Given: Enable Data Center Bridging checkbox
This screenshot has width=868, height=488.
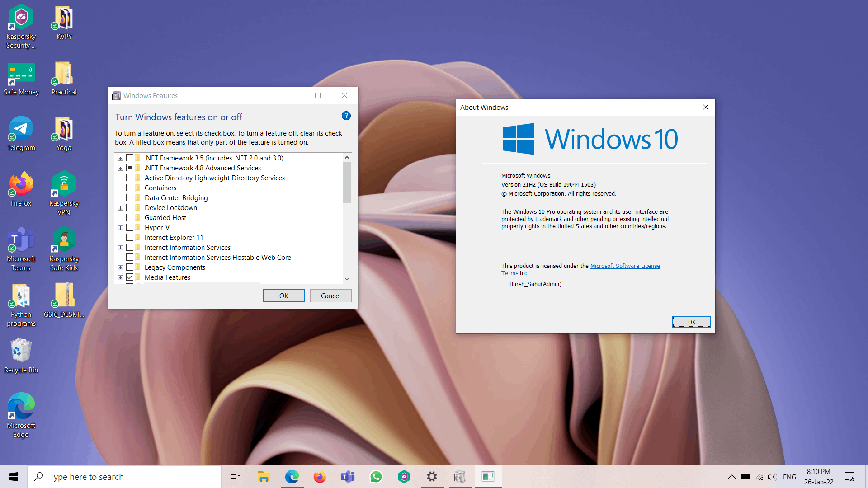Looking at the screenshot, I should coord(130,198).
